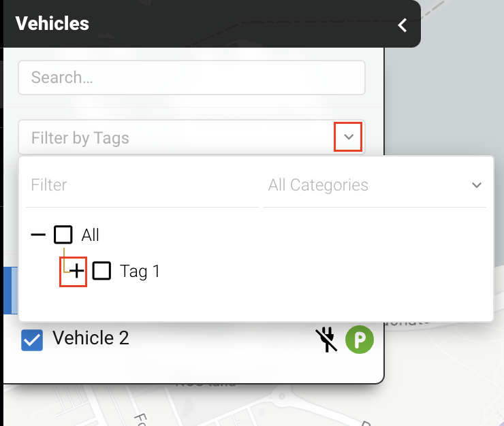
Task: Uncheck the Vehicle 2 checkbox
Action: point(32,340)
